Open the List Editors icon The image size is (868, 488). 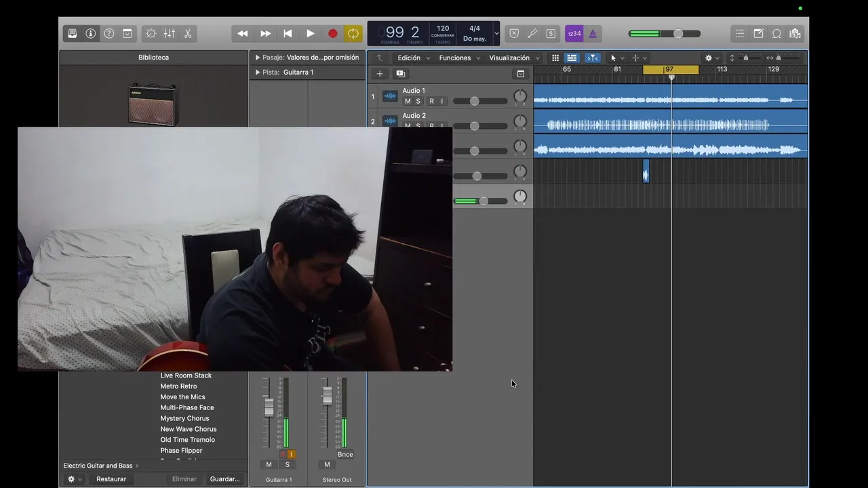click(x=740, y=33)
